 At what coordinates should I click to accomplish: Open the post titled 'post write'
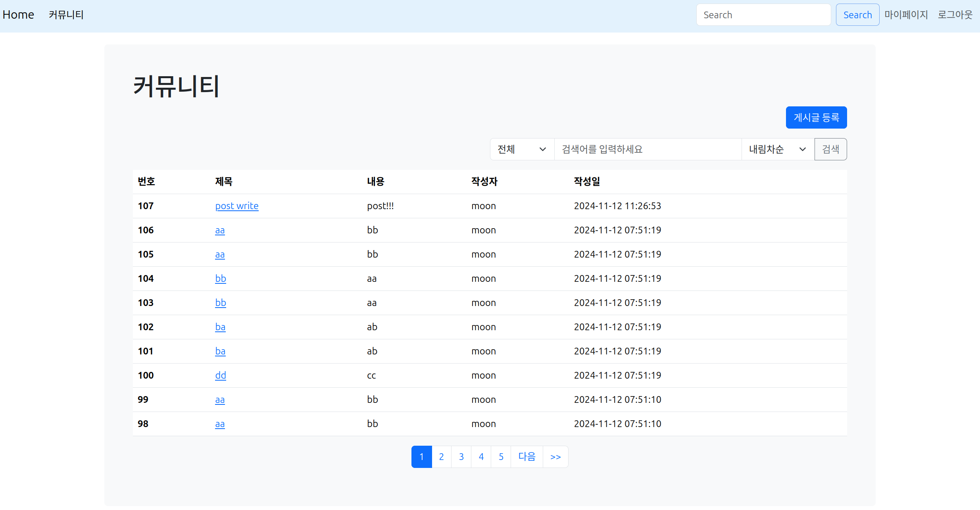236,206
